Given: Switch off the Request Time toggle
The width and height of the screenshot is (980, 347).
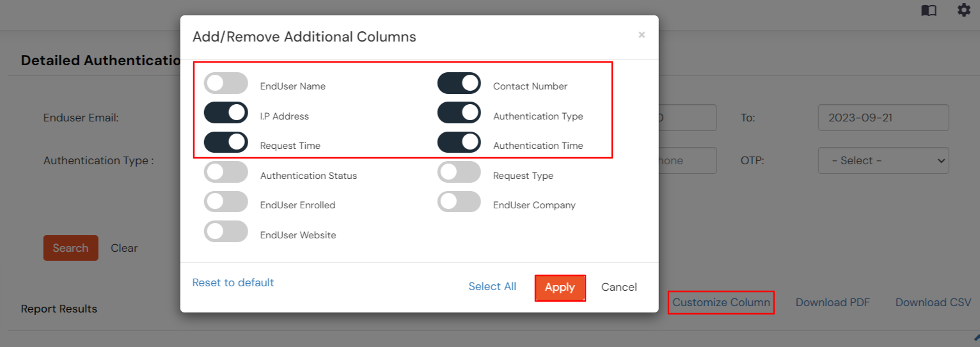Looking at the screenshot, I should (226, 142).
